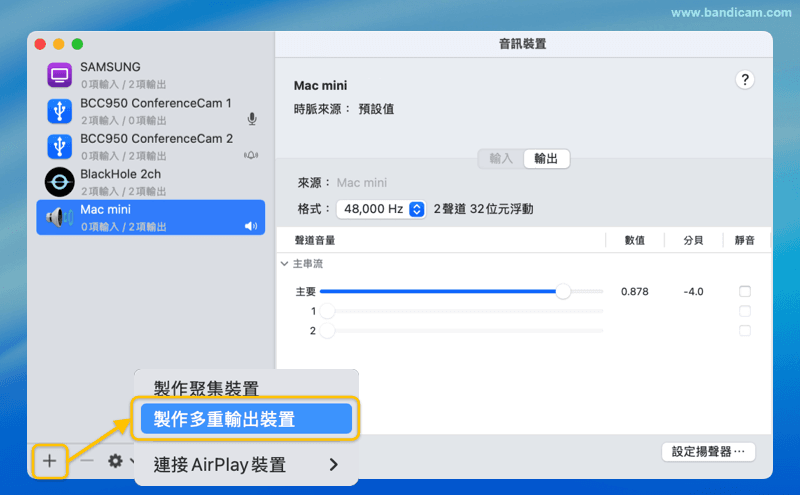800x495 pixels.
Task: Toggle mute checkbox for channel 1
Action: click(744, 311)
